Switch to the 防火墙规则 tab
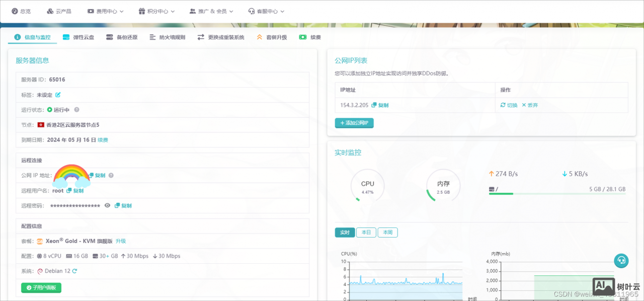 pos(168,37)
